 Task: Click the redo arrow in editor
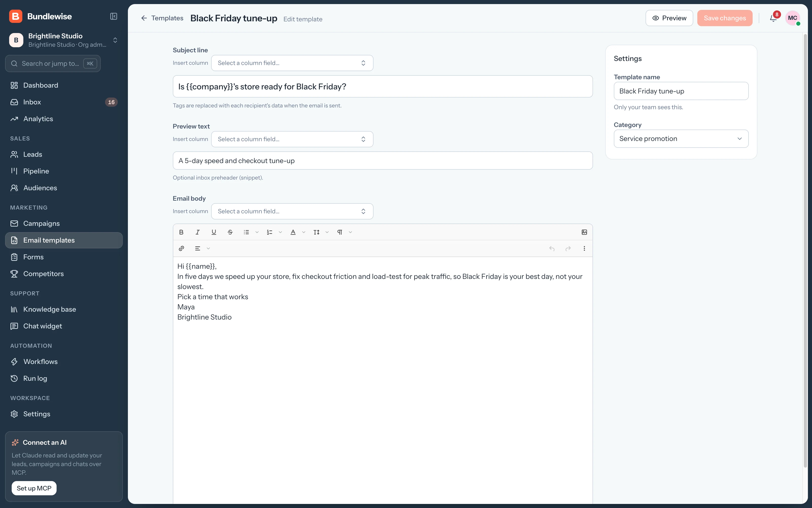click(568, 248)
